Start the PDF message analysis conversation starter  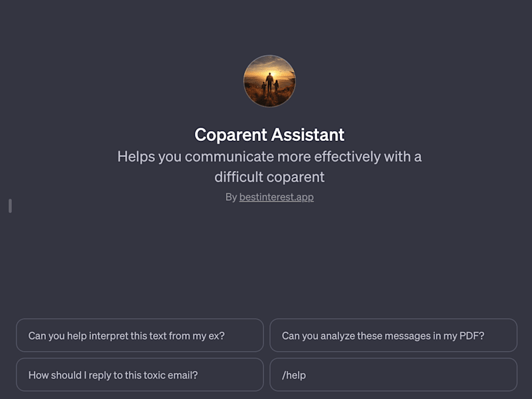pyautogui.click(x=393, y=335)
